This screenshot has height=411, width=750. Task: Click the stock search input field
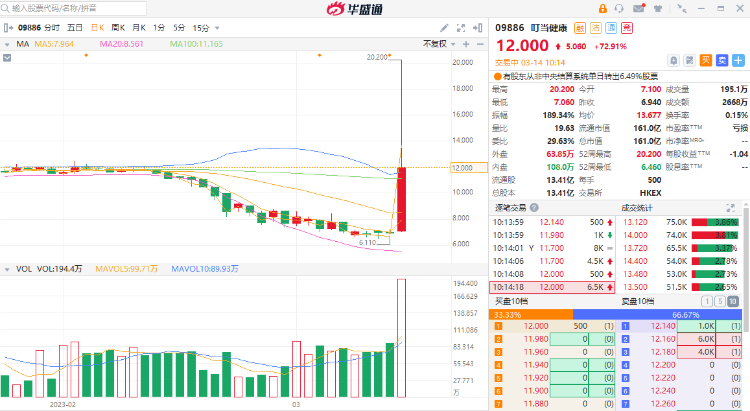pyautogui.click(x=74, y=8)
